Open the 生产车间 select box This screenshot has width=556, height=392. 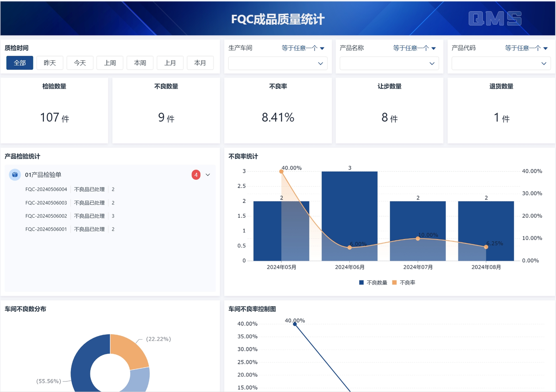tap(278, 63)
